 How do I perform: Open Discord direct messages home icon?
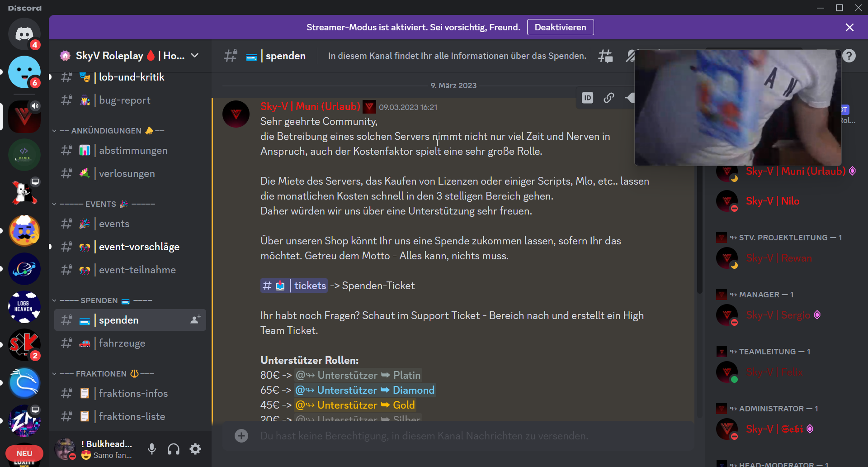(x=24, y=34)
